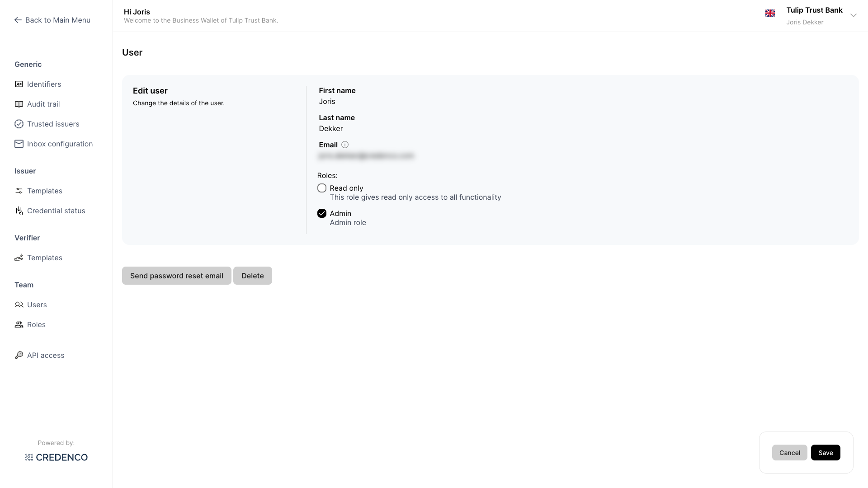The image size is (868, 488).
Task: Click the Audit trail book icon
Action: click(19, 104)
